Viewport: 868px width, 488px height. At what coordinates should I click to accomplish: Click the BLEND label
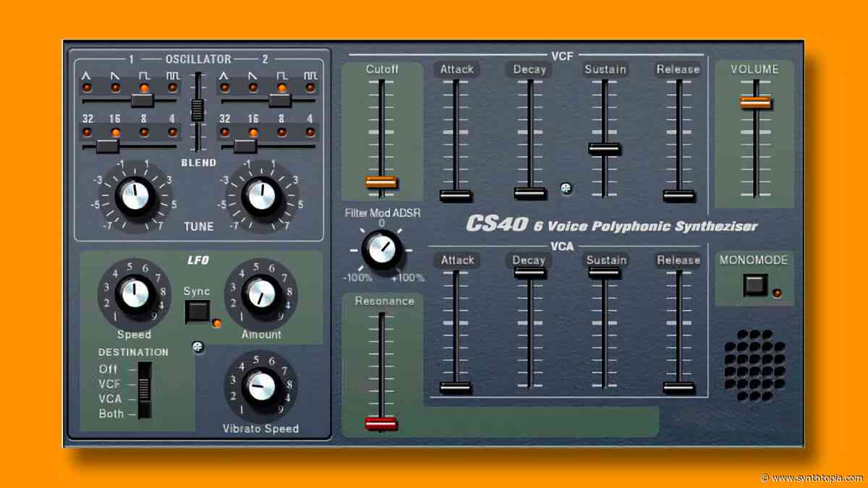pyautogui.click(x=198, y=163)
